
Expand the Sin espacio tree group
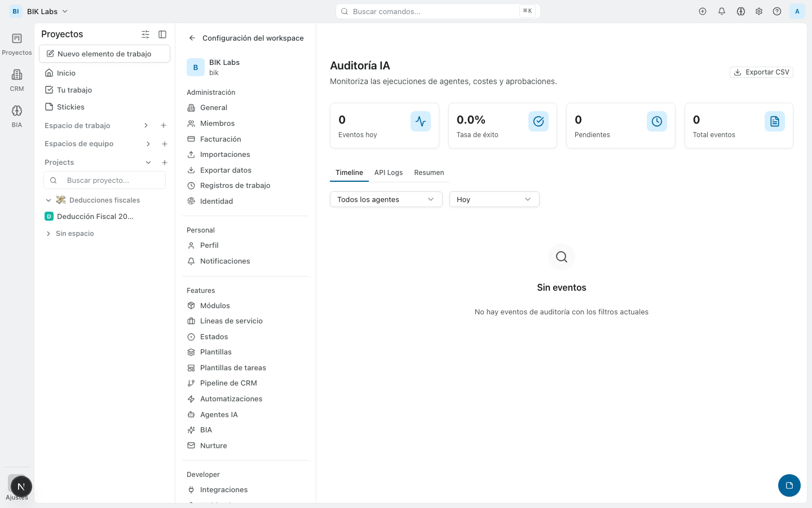[x=48, y=234]
